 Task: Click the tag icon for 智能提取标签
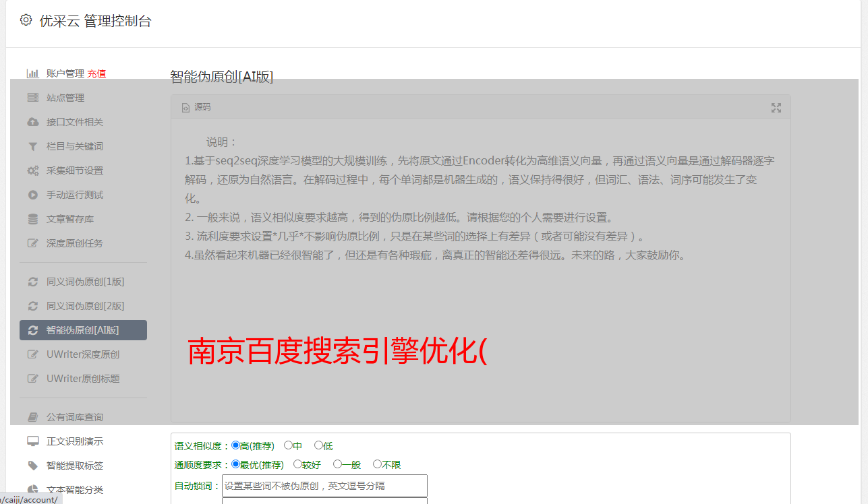point(32,466)
